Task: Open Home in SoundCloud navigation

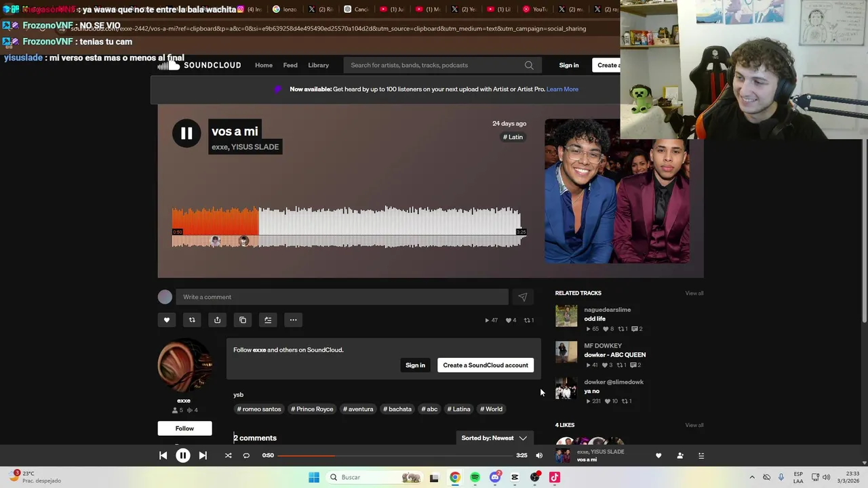Action: coord(264,65)
